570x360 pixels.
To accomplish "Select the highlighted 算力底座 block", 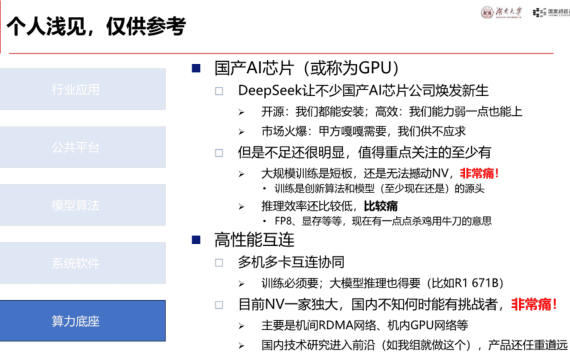I will (83, 321).
